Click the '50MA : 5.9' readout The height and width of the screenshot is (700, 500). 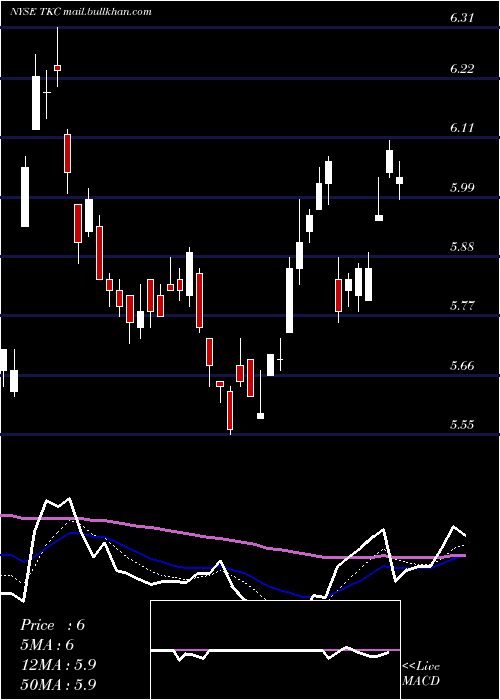pos(58,684)
